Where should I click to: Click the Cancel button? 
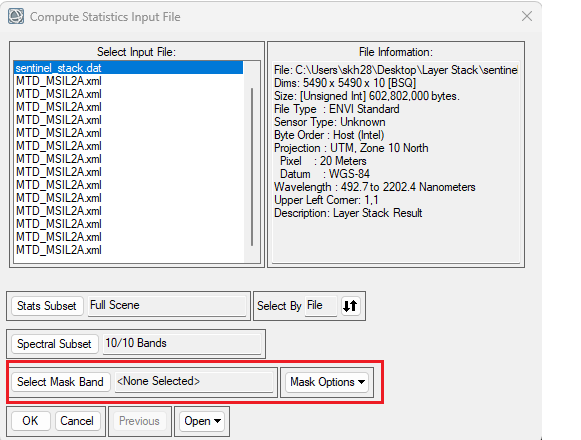pyautogui.click(x=77, y=421)
